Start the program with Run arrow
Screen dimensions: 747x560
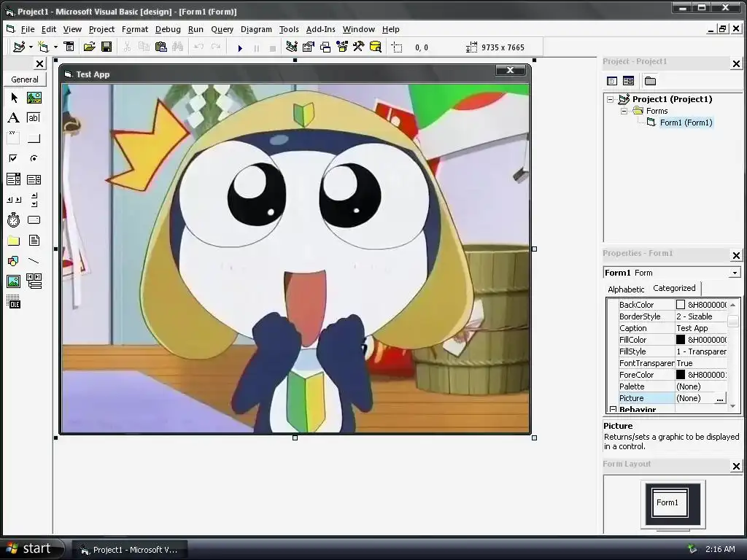[x=240, y=47]
